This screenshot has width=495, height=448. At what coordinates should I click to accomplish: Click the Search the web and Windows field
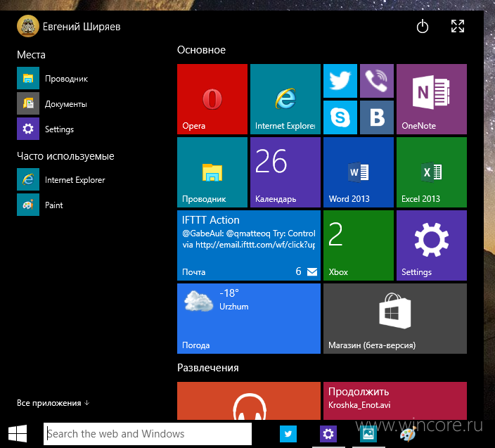[x=148, y=434]
